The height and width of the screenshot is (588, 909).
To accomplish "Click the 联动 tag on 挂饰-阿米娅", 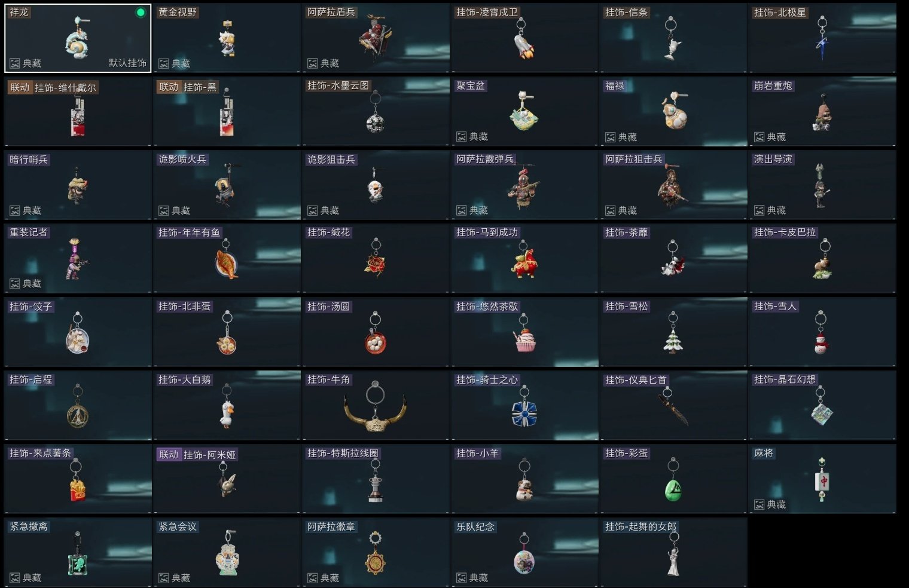I will pos(169,455).
